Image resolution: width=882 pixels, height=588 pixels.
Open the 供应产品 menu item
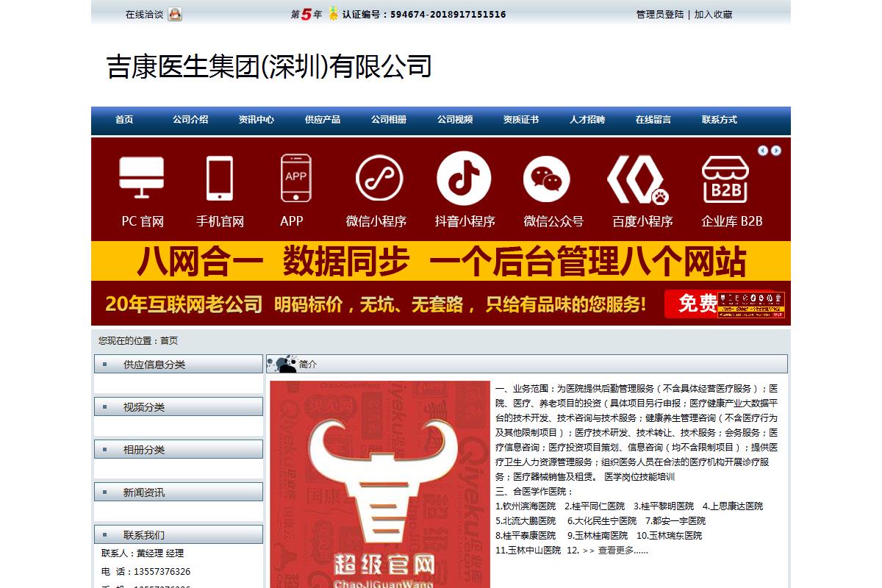point(323,120)
